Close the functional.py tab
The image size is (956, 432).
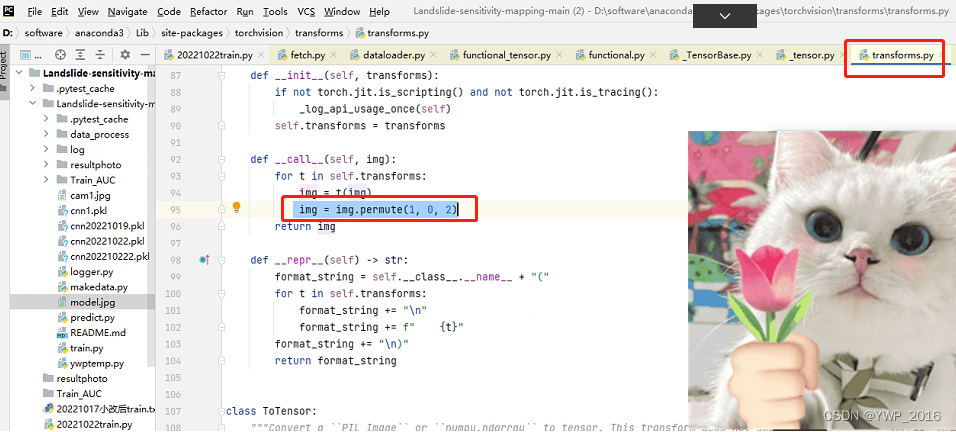653,55
